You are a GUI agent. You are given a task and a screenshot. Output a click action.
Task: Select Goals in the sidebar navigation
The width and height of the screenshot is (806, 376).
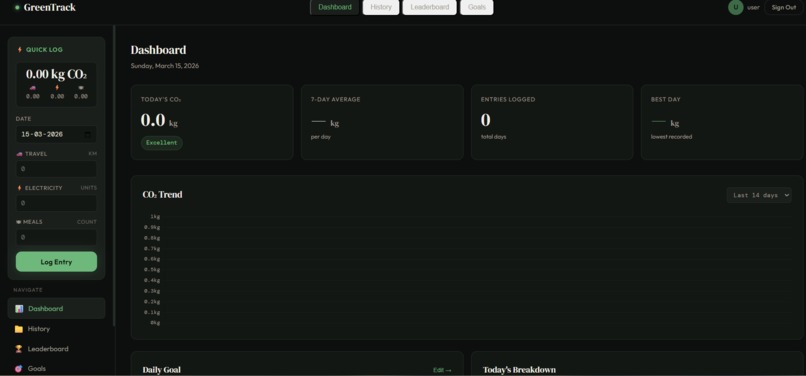coord(56,368)
